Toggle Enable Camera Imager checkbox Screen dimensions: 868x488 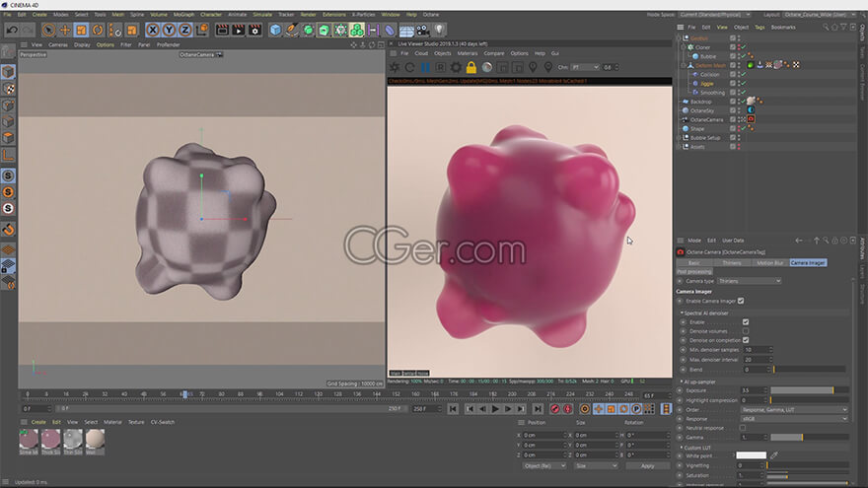(741, 301)
